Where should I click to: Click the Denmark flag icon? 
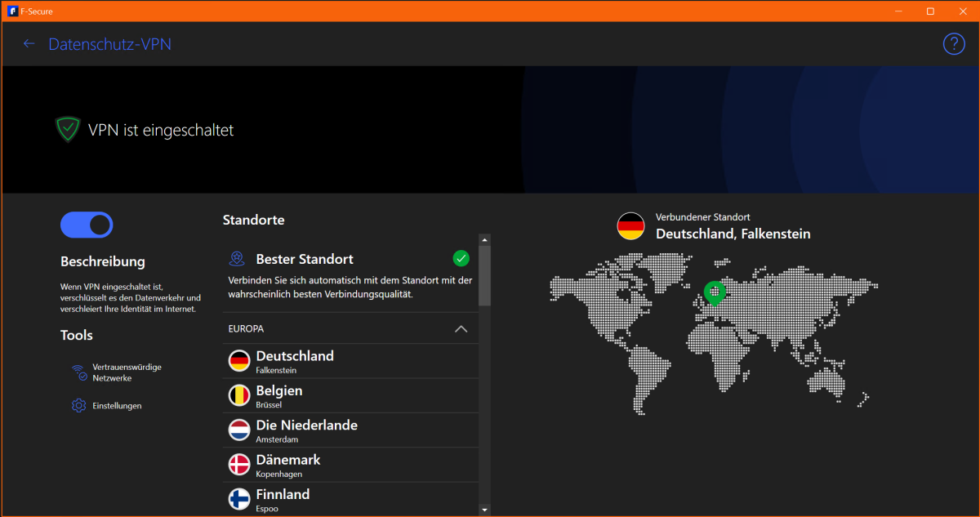point(239,465)
